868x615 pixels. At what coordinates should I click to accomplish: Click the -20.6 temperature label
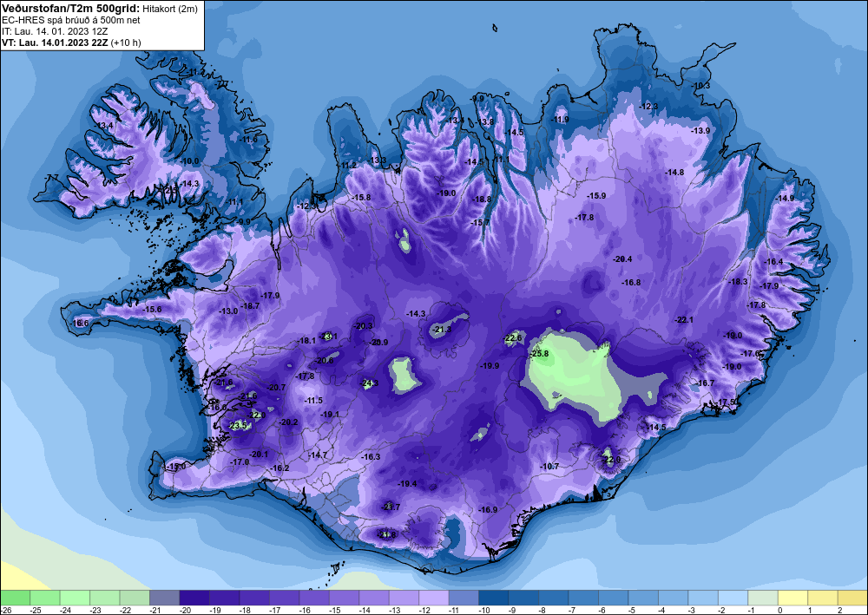(325, 361)
